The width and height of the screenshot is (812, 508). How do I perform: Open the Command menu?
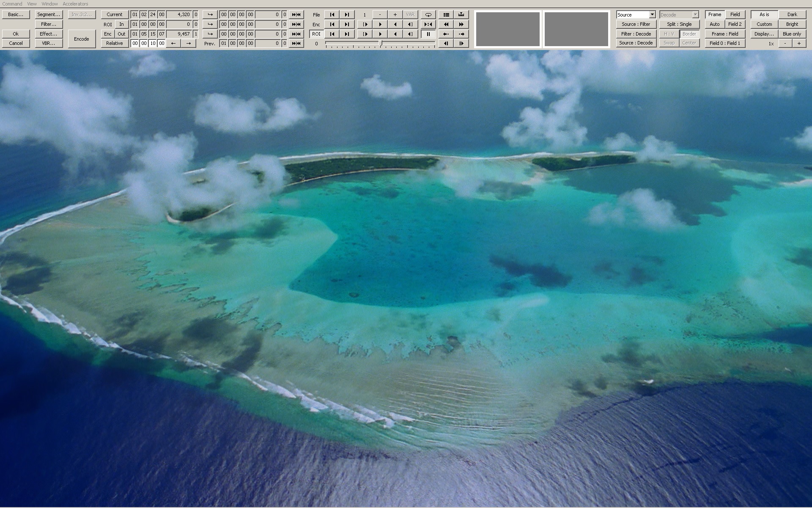click(12, 4)
